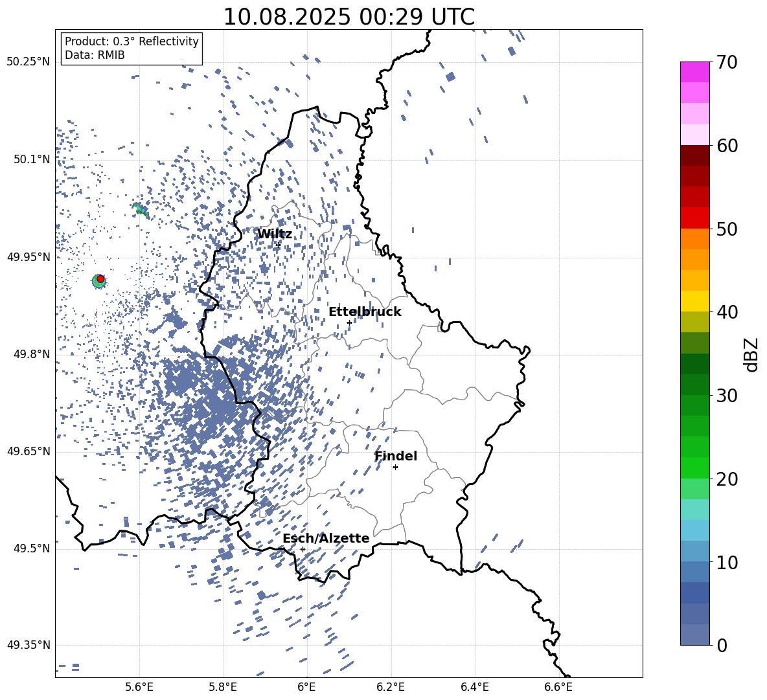Click the 50.25°N latitude tick label

click(x=29, y=62)
